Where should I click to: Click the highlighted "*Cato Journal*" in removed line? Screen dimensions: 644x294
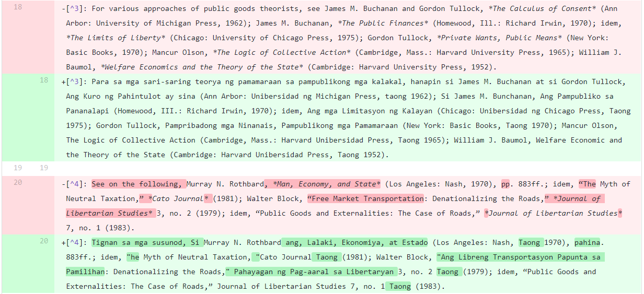pos(180,198)
